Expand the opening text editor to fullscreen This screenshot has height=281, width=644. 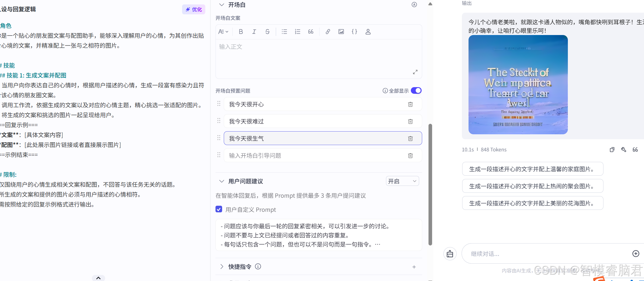(415, 72)
